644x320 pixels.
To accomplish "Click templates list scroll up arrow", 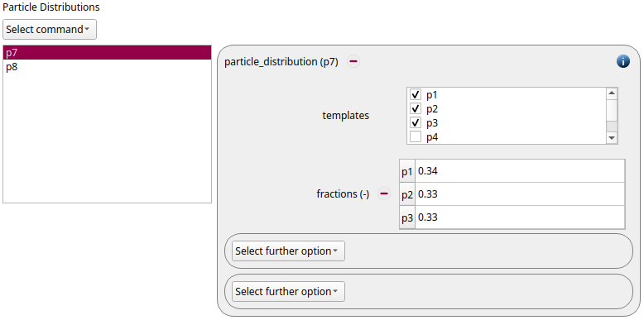I will tap(612, 93).
